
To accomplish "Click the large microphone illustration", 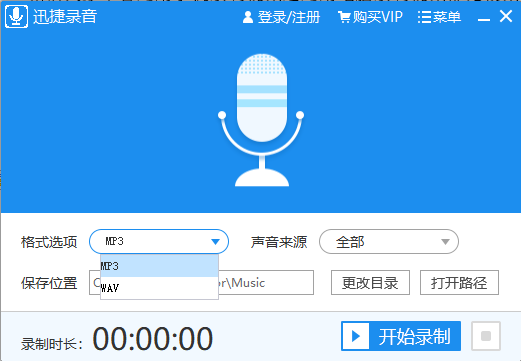I will (262, 120).
